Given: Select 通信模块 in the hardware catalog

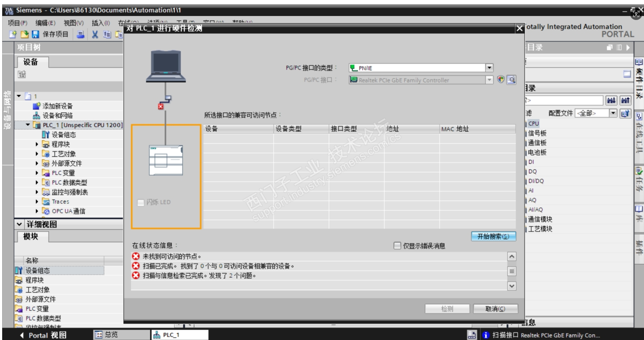Looking at the screenshot, I should 540,219.
